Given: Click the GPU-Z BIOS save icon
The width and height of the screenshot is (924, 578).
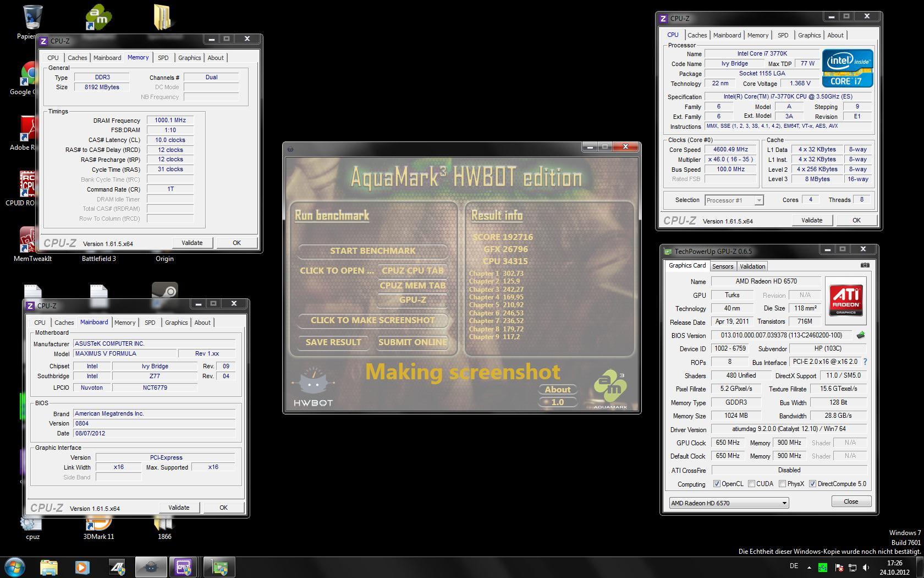Looking at the screenshot, I should pyautogui.click(x=861, y=335).
